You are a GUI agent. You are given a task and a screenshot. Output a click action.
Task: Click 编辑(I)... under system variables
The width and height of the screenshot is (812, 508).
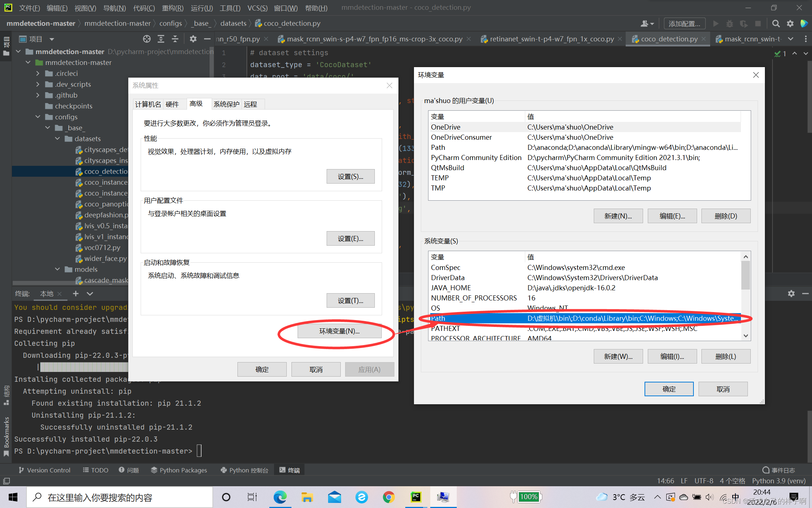[672, 356]
